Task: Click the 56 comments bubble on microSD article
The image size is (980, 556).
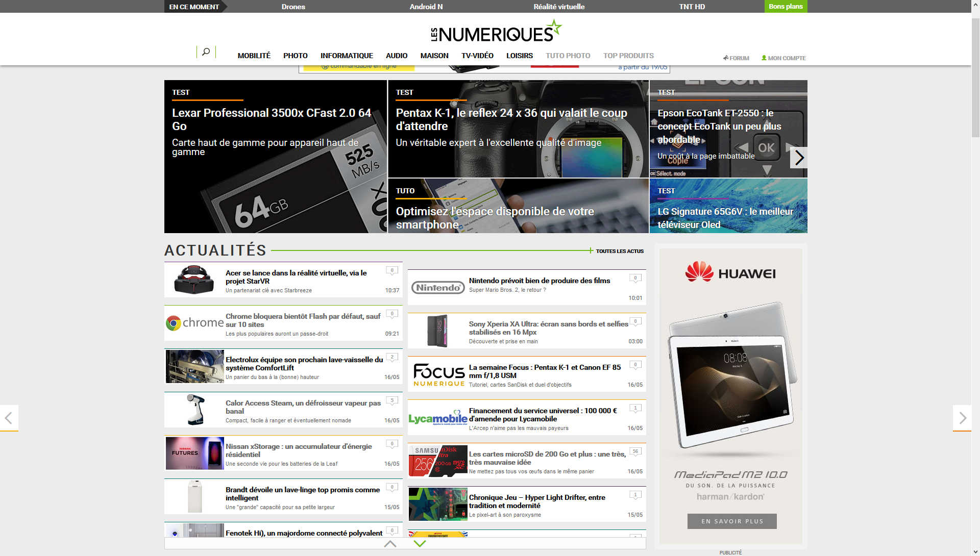Action: (635, 452)
